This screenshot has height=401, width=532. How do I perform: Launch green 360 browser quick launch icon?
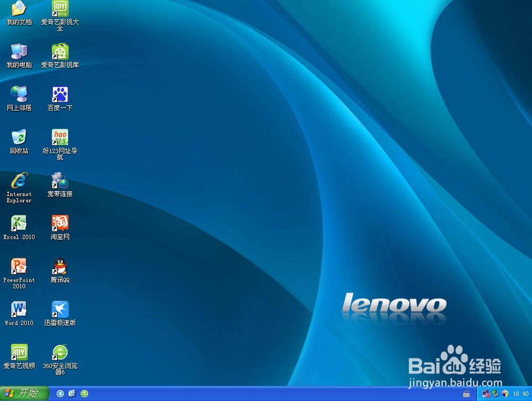pyautogui.click(x=85, y=394)
